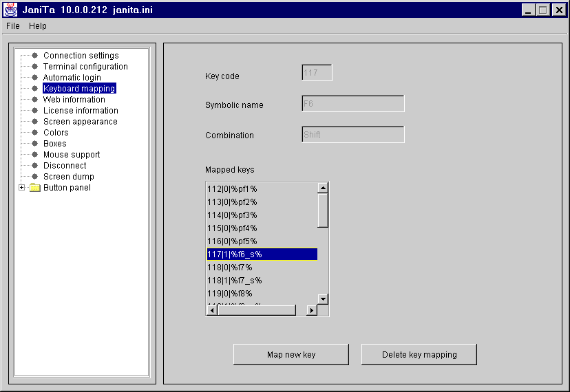Select mapped key 118|0|%f7%
The height and width of the screenshot is (392, 570).
coord(262,268)
